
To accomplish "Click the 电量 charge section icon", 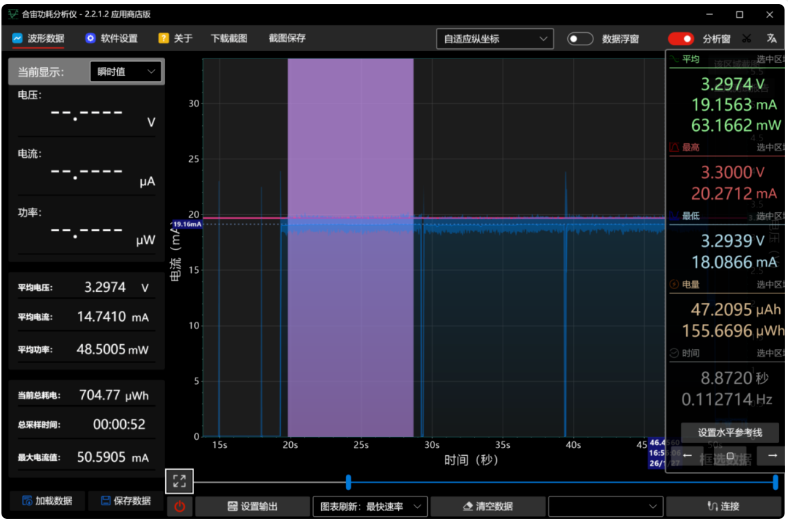I will [x=674, y=284].
